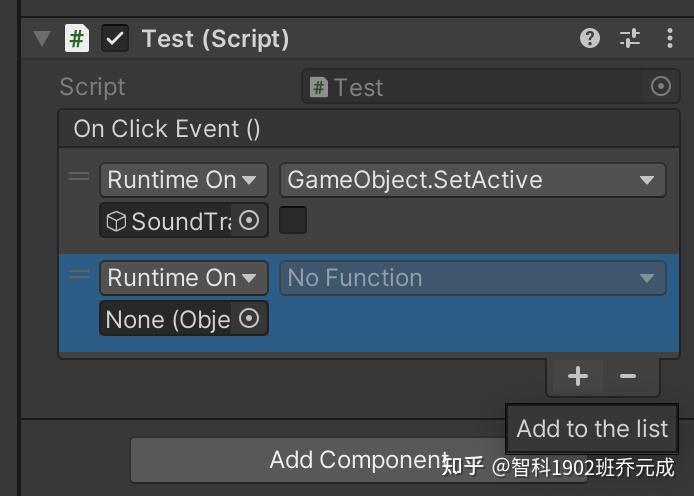
Task: Click the first event's drag handle
Action: tap(78, 178)
